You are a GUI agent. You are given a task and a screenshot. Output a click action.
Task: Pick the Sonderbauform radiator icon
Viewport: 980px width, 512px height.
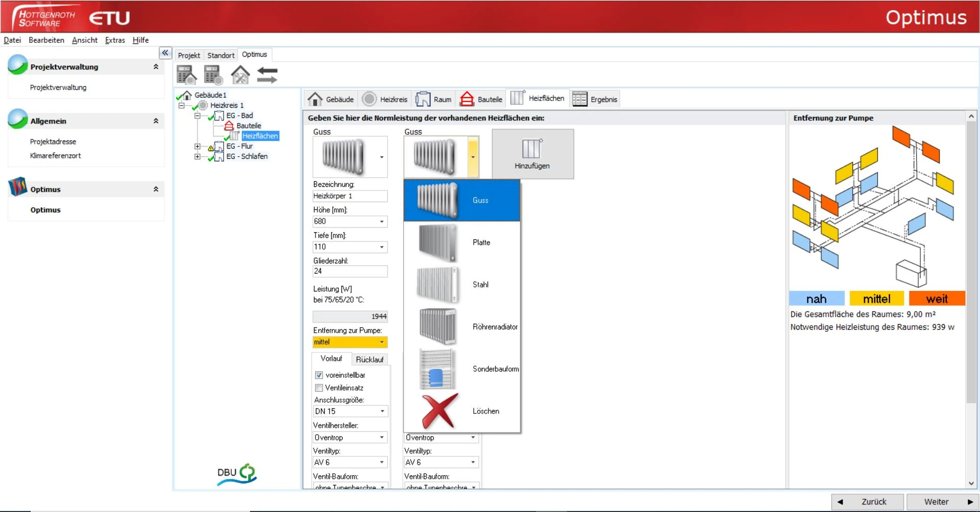click(436, 369)
